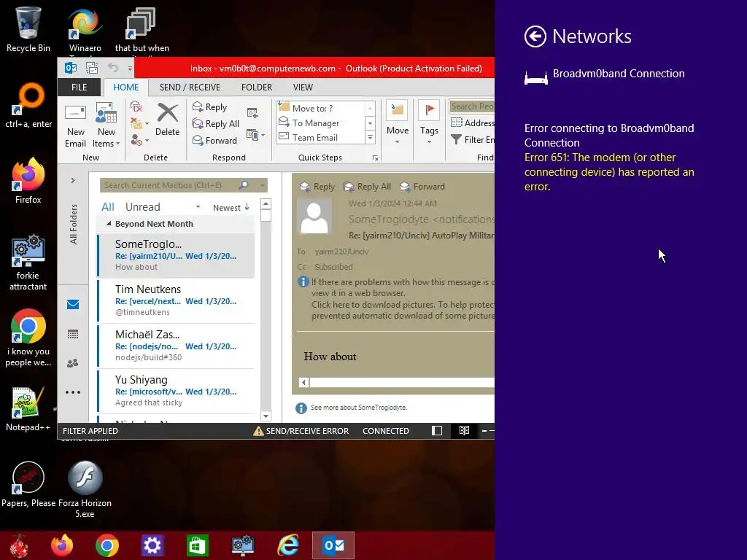Open the Tim Neutkens message

coord(176,300)
